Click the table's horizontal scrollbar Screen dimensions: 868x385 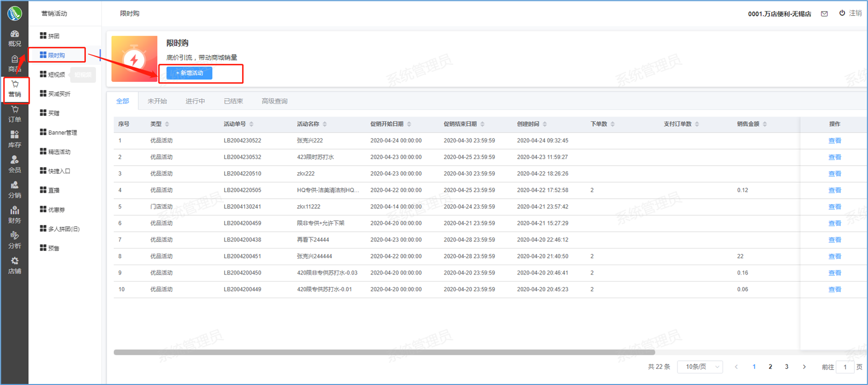pyautogui.click(x=384, y=352)
